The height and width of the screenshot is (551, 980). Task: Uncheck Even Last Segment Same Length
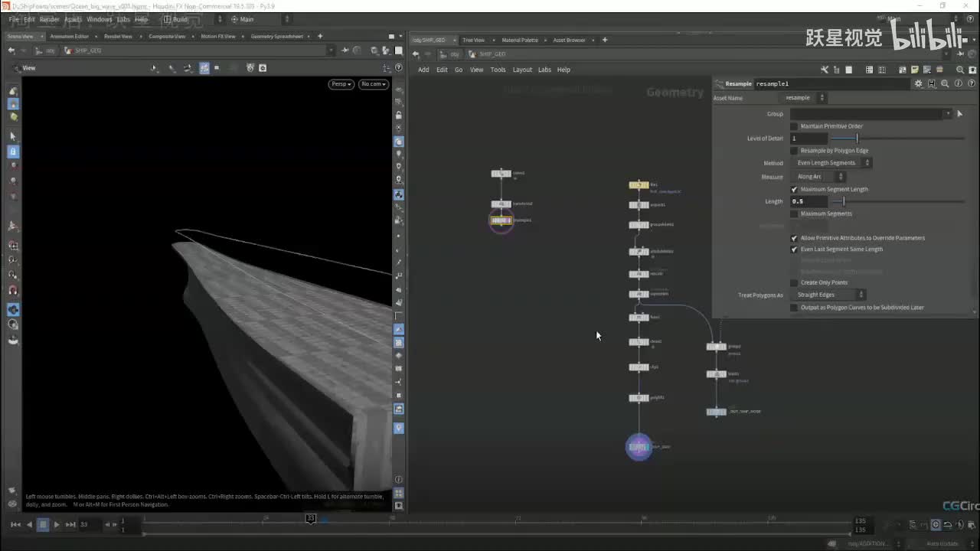pos(794,249)
